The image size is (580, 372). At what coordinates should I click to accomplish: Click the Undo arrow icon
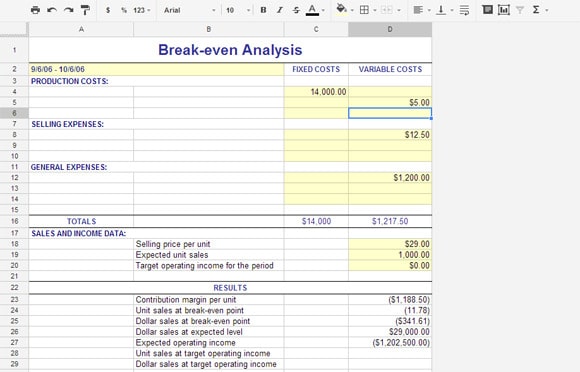pos(52,10)
